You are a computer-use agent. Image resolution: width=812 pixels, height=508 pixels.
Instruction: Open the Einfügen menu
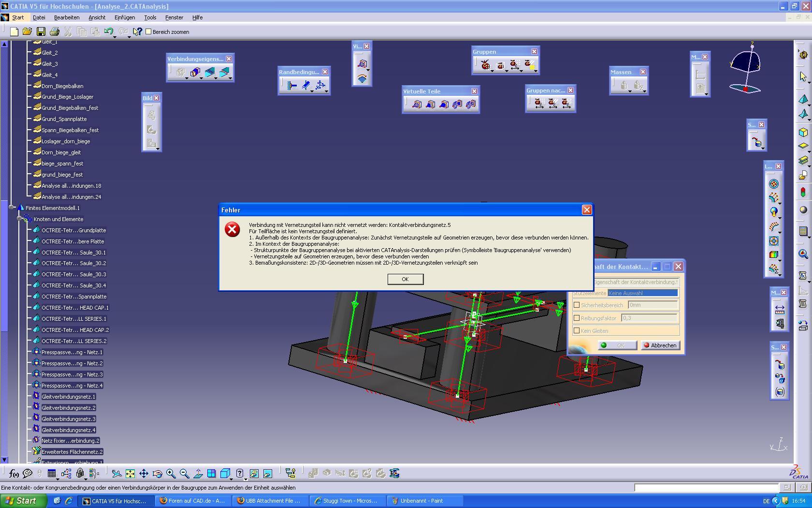pos(125,17)
